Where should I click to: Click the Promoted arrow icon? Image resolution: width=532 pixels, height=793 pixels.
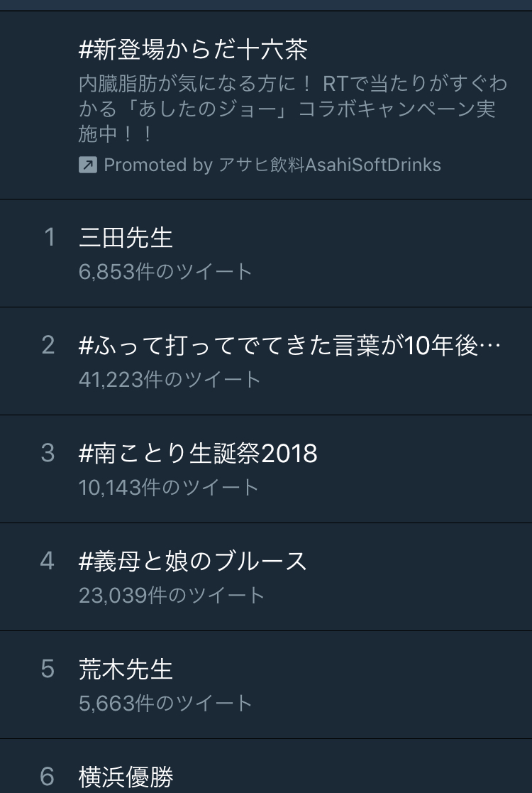tap(87, 165)
